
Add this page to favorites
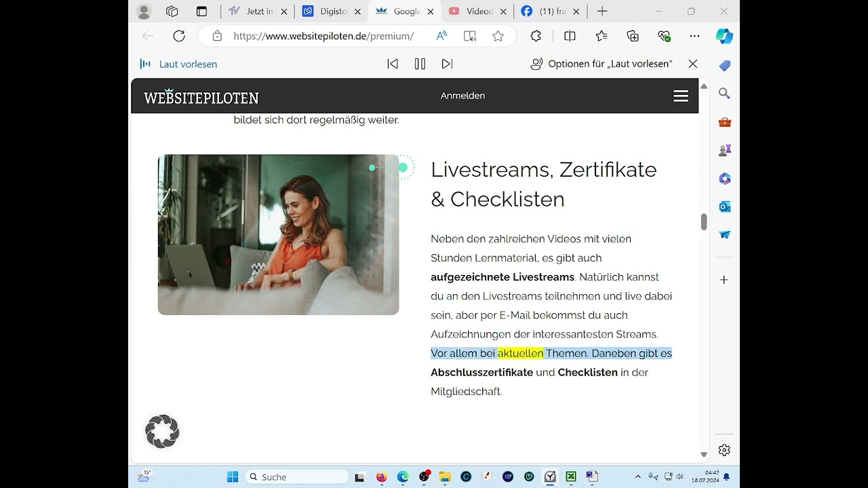tap(498, 36)
